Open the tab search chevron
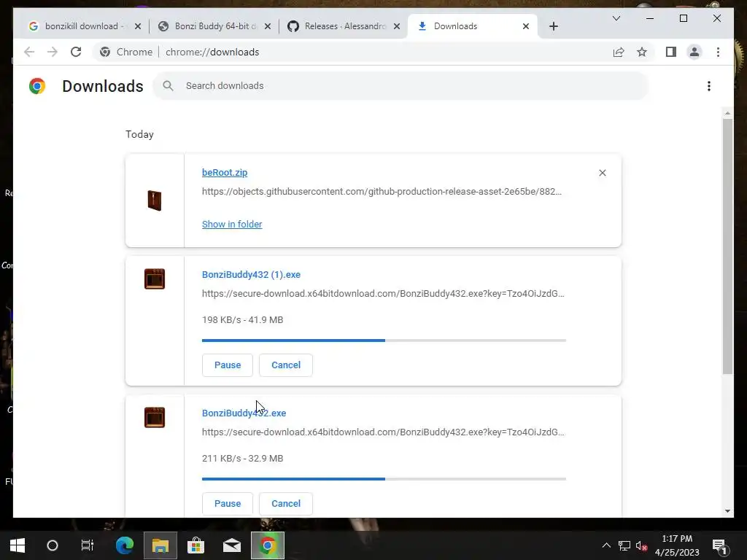 click(616, 18)
